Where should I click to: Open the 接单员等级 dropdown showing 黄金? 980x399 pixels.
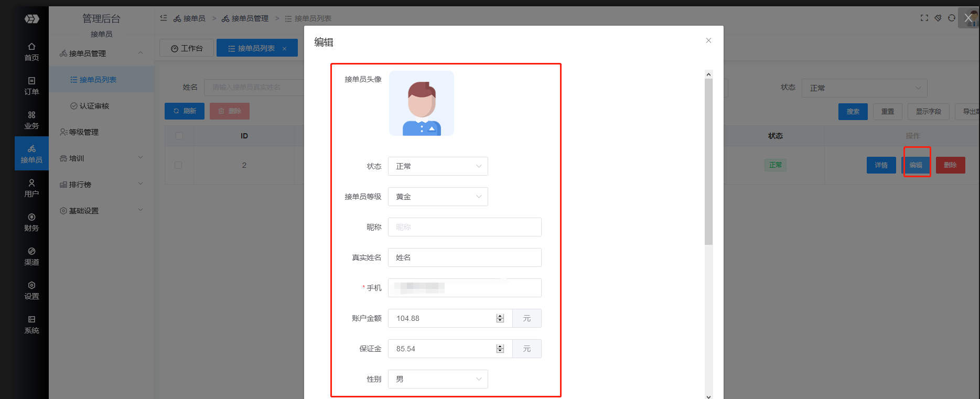click(438, 197)
